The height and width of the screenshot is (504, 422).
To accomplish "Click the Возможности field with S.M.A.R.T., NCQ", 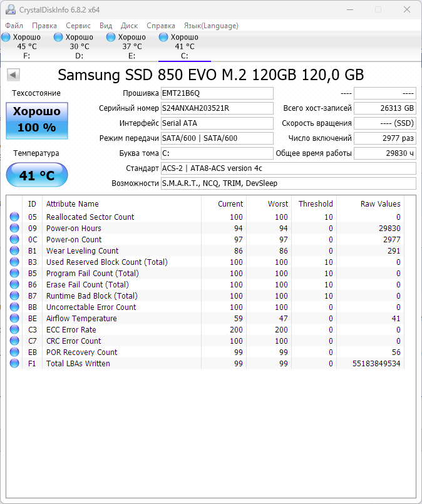I will [288, 183].
